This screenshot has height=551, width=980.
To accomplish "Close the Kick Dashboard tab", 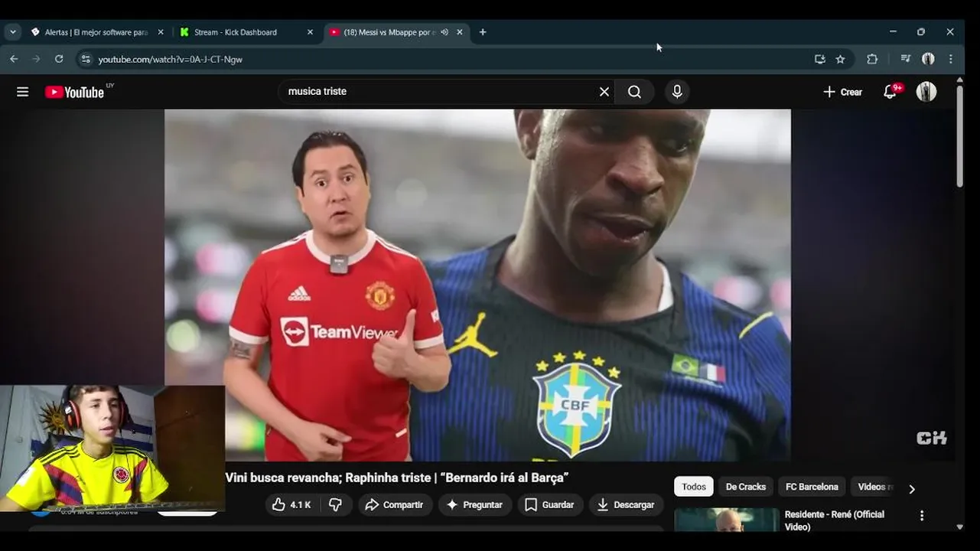I will click(310, 32).
